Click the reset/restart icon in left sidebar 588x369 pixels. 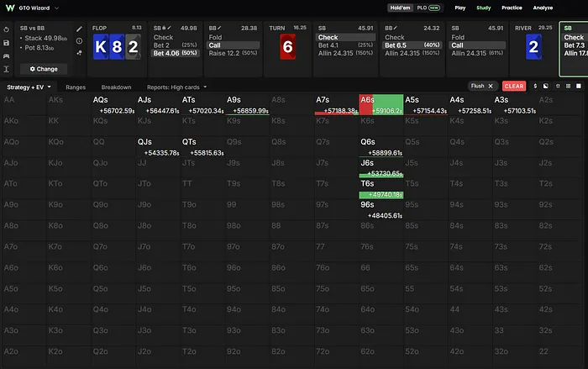(7, 29)
